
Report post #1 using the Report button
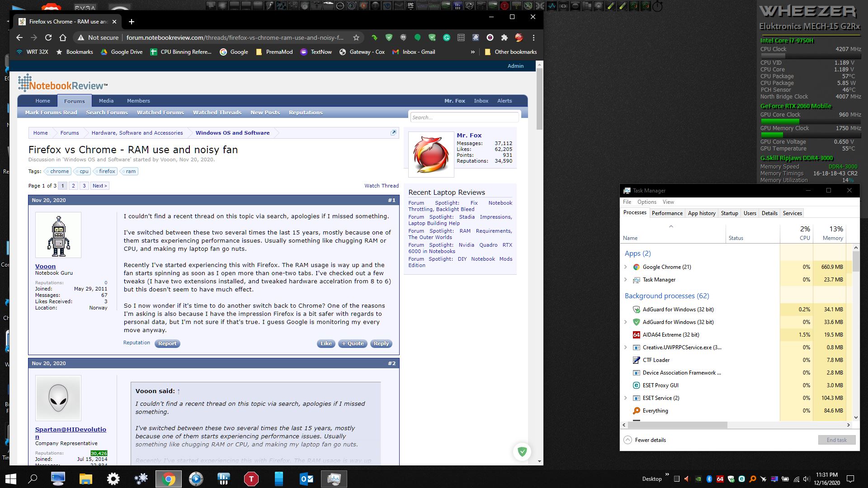pyautogui.click(x=167, y=343)
